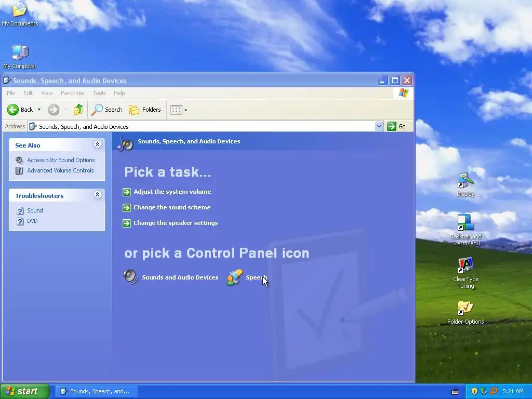Open the Sound troubleshooter link
Viewport: 532px width, 399px height.
coord(35,210)
